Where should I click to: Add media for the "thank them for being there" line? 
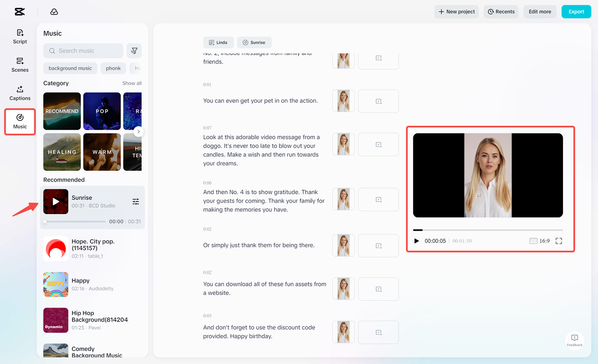[x=378, y=245]
